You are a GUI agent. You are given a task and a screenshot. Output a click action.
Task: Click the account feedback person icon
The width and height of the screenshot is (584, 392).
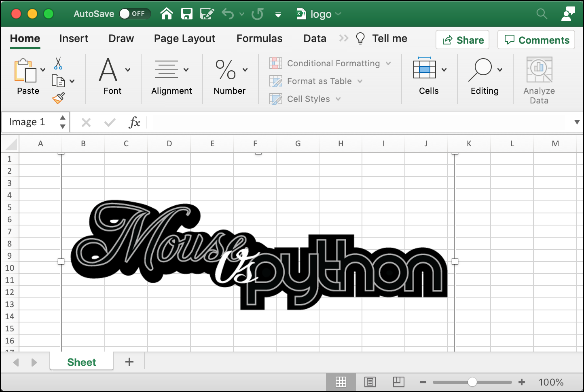(x=568, y=14)
